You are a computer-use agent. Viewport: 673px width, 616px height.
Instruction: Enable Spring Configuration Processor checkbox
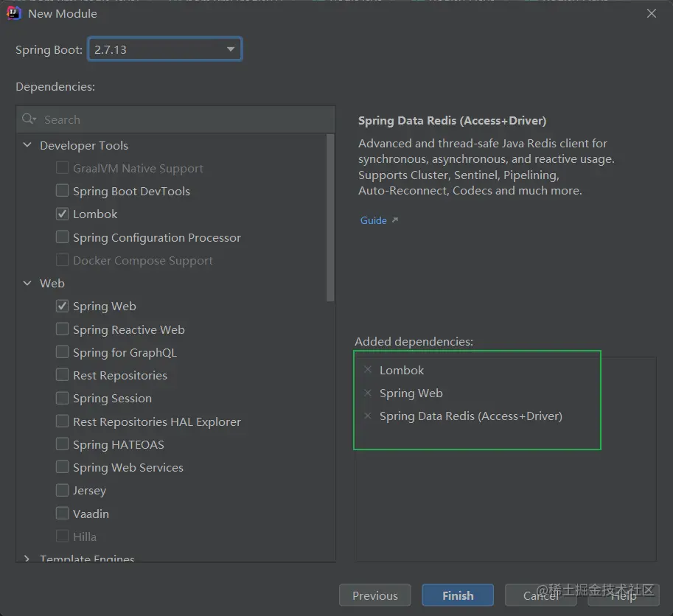tap(62, 237)
